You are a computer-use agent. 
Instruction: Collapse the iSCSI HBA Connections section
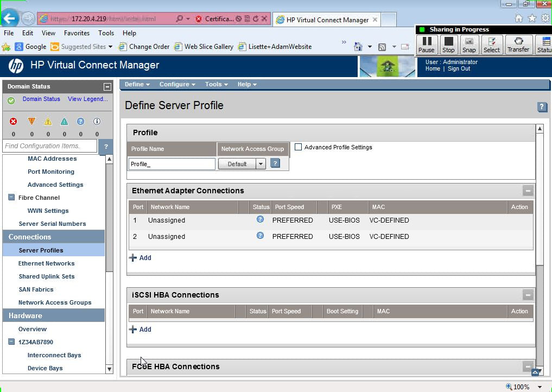[x=528, y=295]
